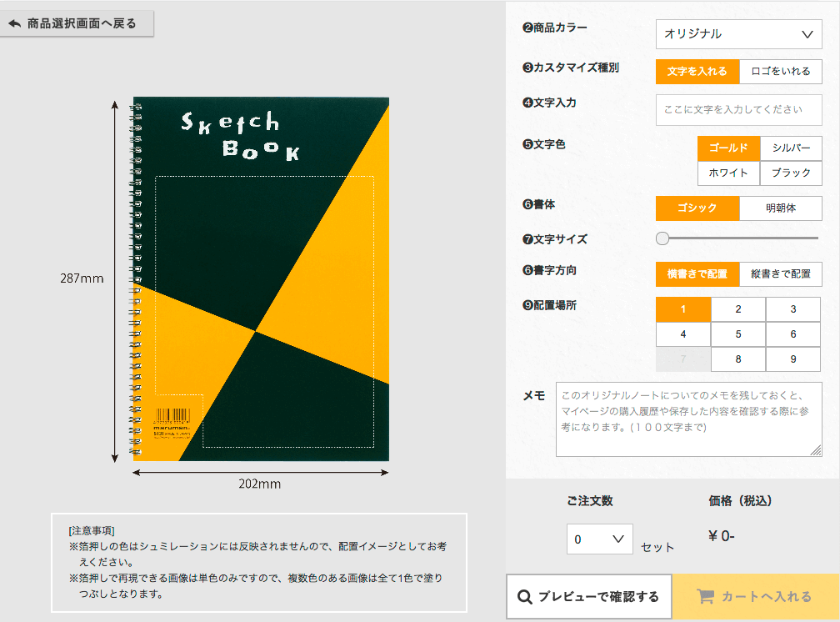Set the font to ゴシック
This screenshot has height=622, width=840.
pos(697,208)
